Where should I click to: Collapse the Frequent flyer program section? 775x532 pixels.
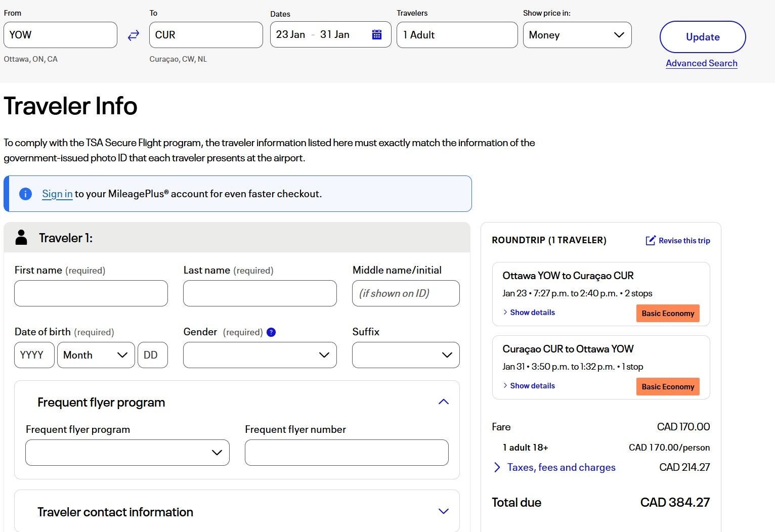click(443, 402)
